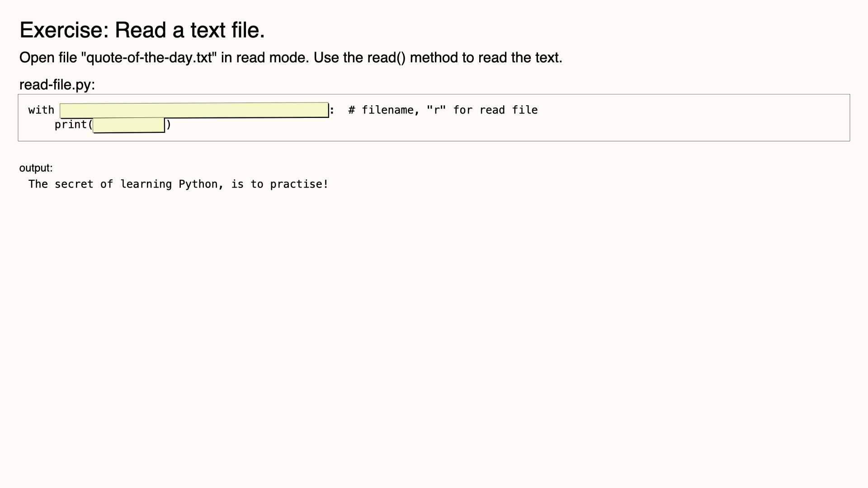Focus the blank field inside print()
Viewport: 868px width, 488px height.
pos(129,125)
